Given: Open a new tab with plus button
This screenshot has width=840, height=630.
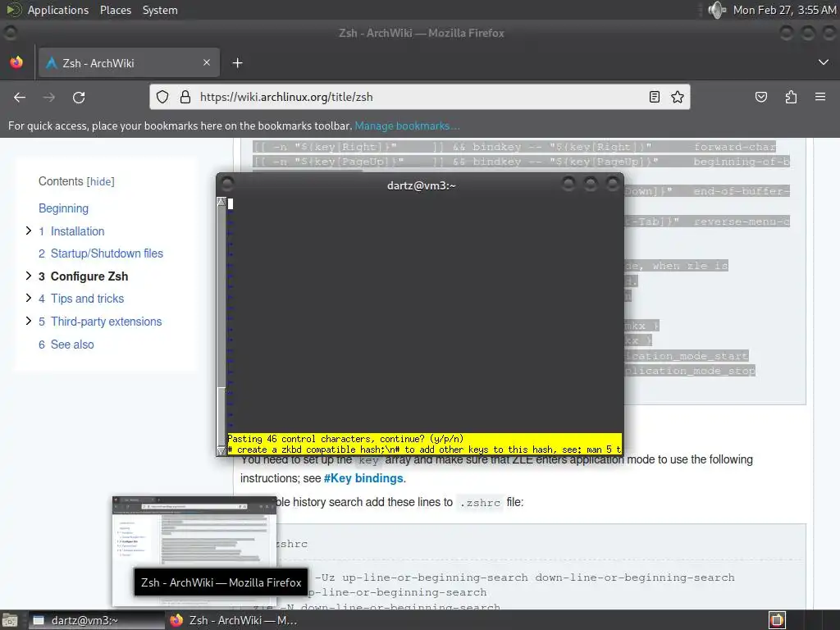Looking at the screenshot, I should pyautogui.click(x=237, y=63).
